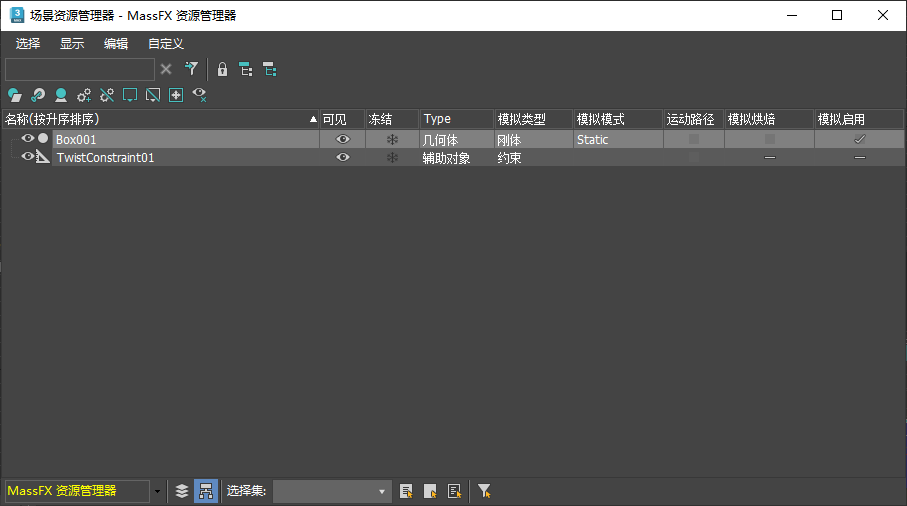Click the 几何体 type cell
Screen dimensions: 907x506
coord(457,139)
